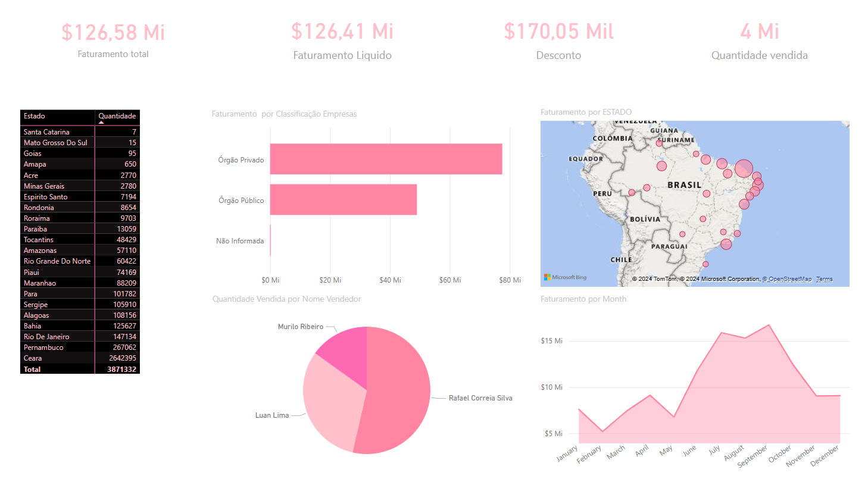
Task: Open the OpenStreetMap attribution link
Action: 789,279
